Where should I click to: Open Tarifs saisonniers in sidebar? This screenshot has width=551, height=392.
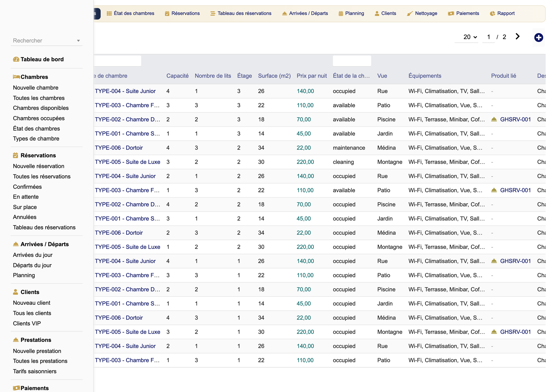pos(35,371)
